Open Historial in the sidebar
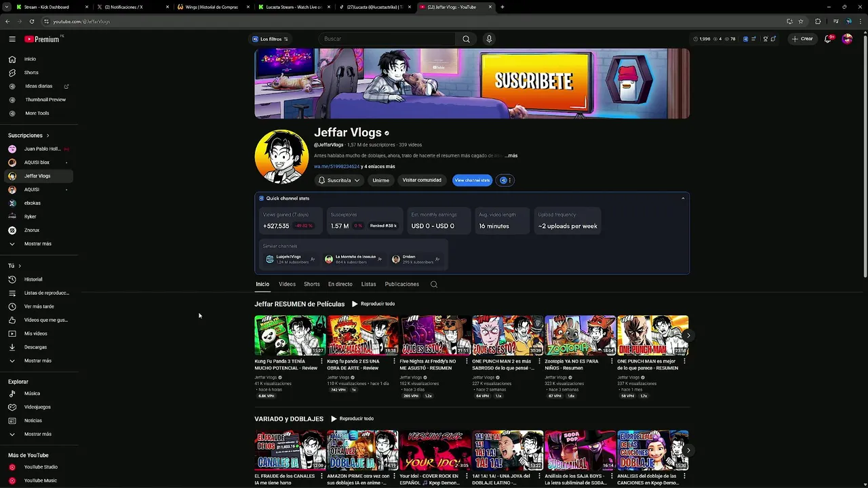The image size is (868, 488). pyautogui.click(x=39, y=279)
